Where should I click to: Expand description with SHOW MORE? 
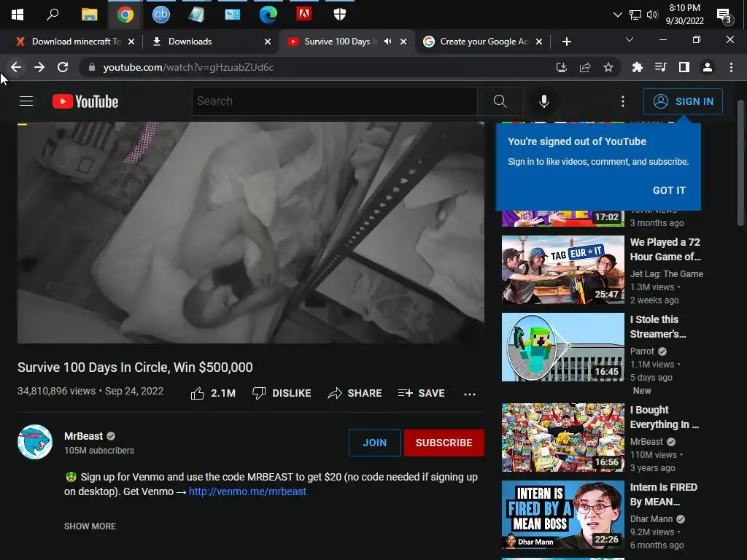90,526
